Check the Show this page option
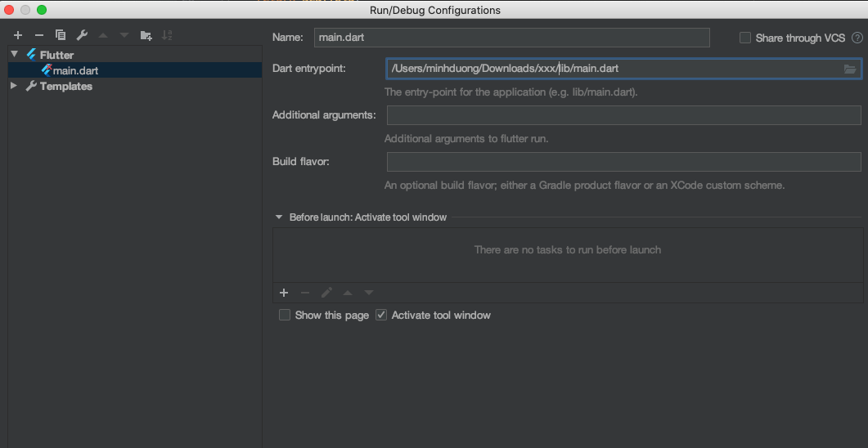 click(285, 315)
